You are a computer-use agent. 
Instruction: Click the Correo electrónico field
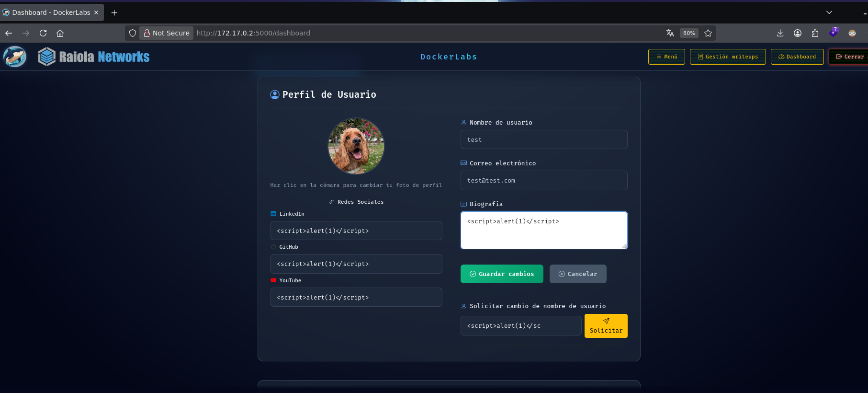[x=544, y=180]
